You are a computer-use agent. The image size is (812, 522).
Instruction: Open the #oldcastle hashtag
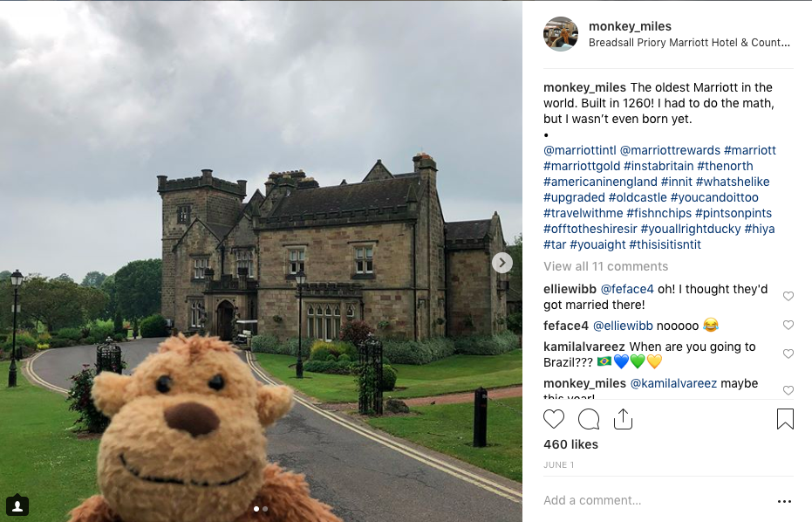[x=638, y=197]
